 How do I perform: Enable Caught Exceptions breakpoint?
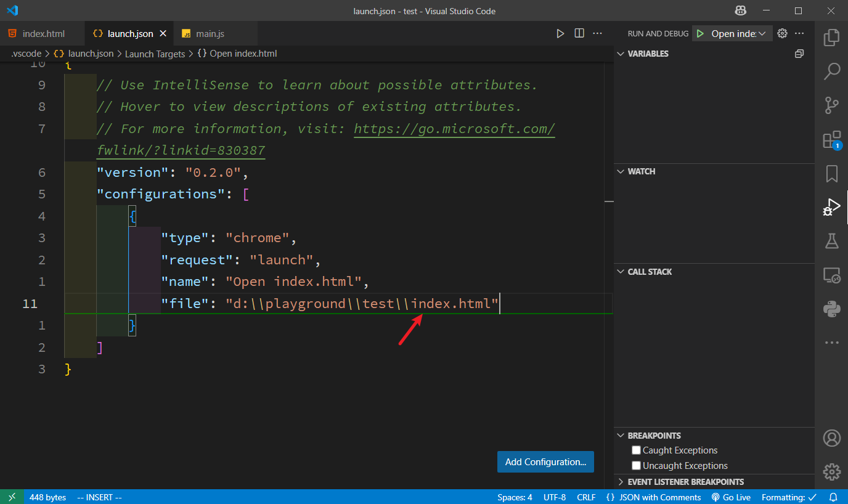coord(637,450)
